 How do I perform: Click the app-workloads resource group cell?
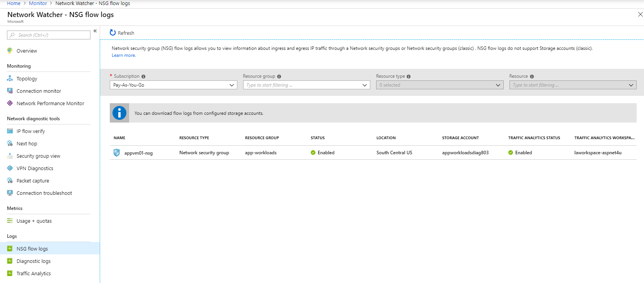(x=261, y=153)
